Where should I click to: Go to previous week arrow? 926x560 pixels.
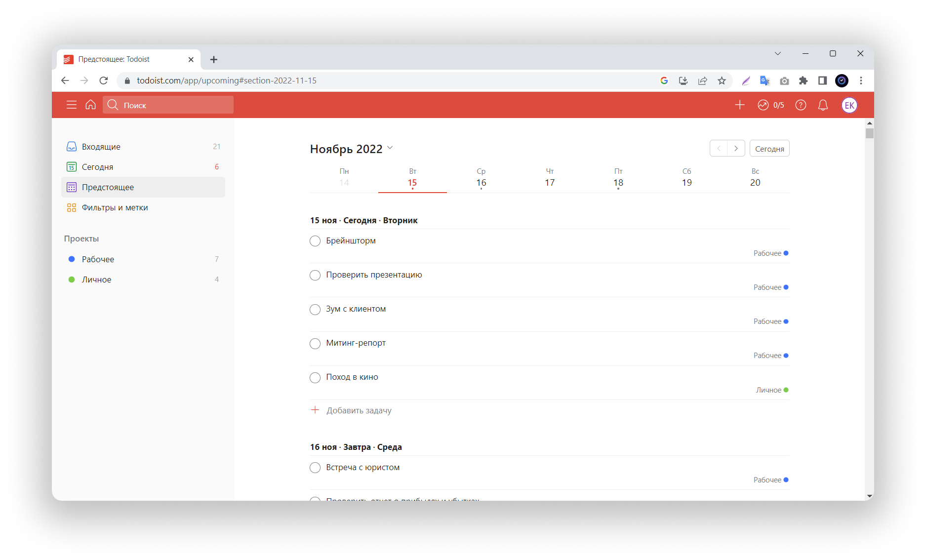[719, 148]
